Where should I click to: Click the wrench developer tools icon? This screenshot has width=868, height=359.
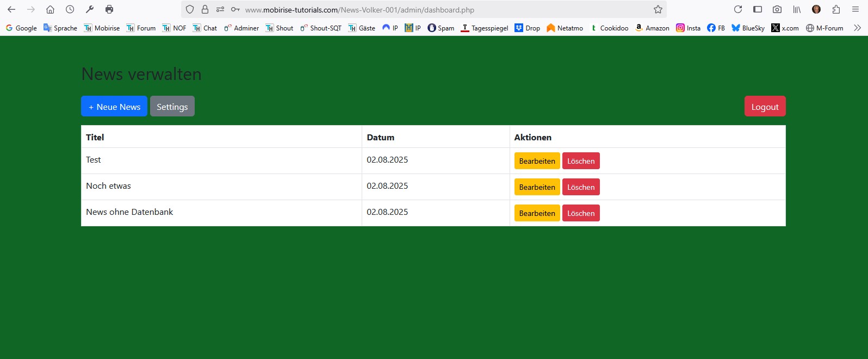click(90, 9)
